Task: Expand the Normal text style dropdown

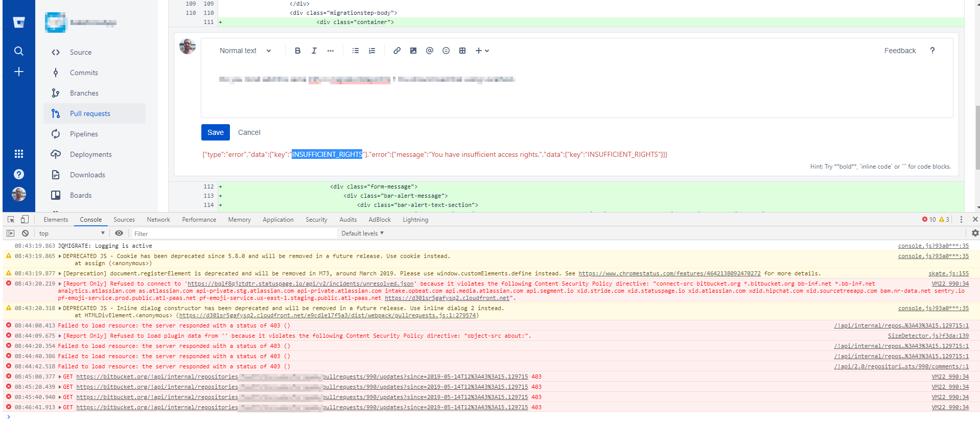Action: pos(245,51)
